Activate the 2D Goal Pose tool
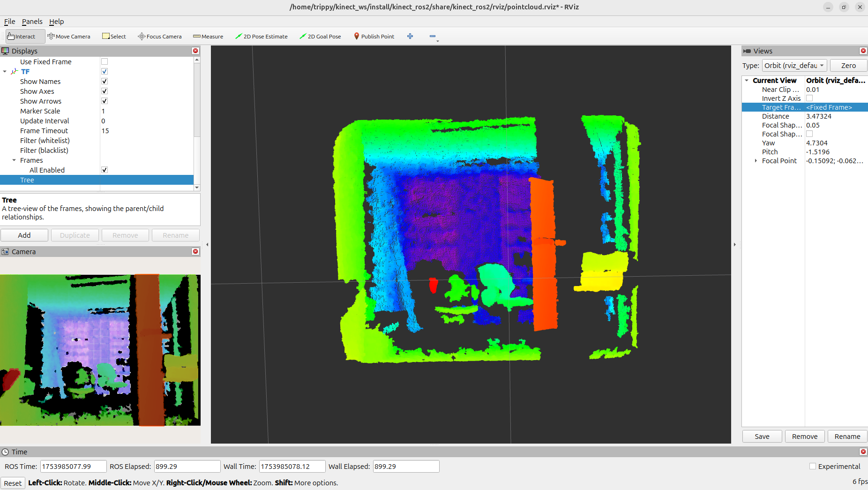This screenshot has width=868, height=490. click(x=320, y=36)
